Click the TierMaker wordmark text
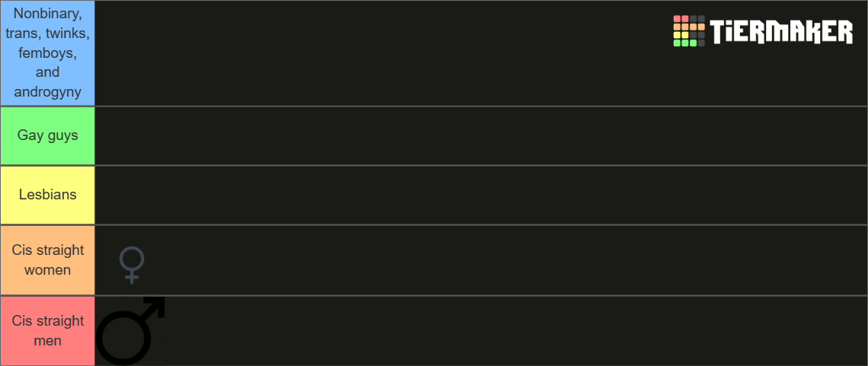 tap(781, 32)
